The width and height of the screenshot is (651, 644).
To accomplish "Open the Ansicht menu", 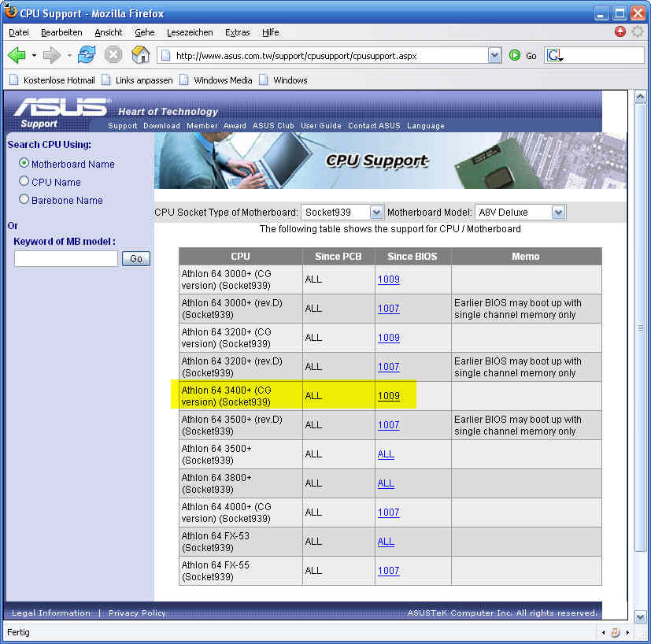I will coord(109,32).
